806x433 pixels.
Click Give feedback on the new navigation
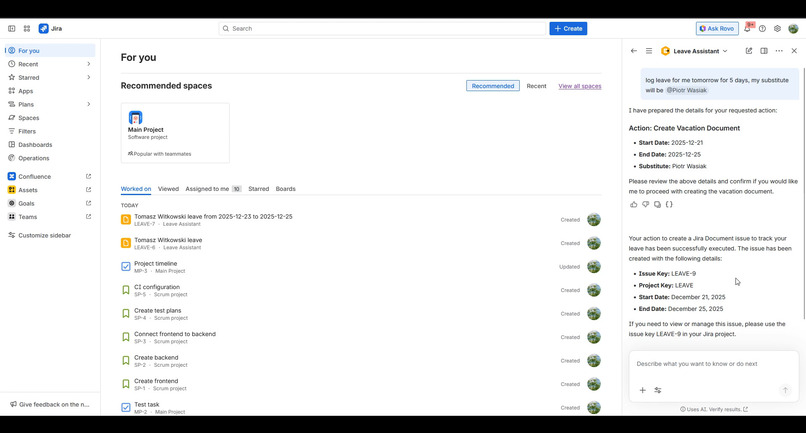[x=50, y=405]
